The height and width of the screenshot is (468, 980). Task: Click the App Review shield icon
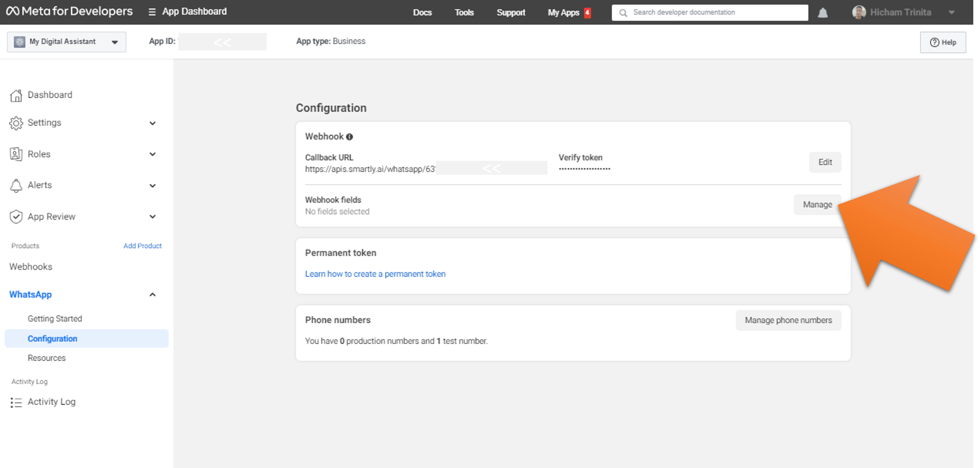(16, 216)
